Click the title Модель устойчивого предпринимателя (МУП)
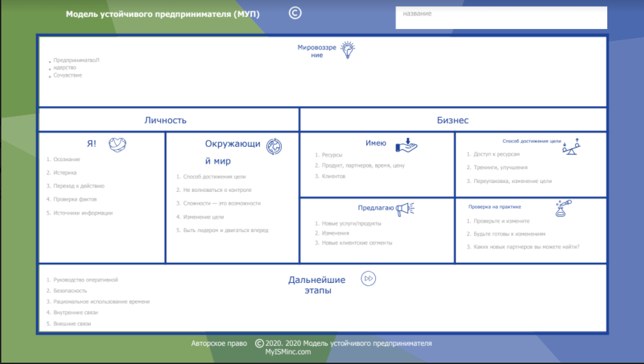This screenshot has width=644, height=364. 162,14
